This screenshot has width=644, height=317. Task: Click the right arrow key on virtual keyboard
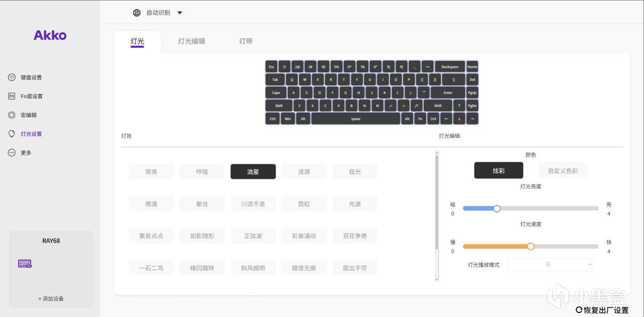tap(472, 119)
